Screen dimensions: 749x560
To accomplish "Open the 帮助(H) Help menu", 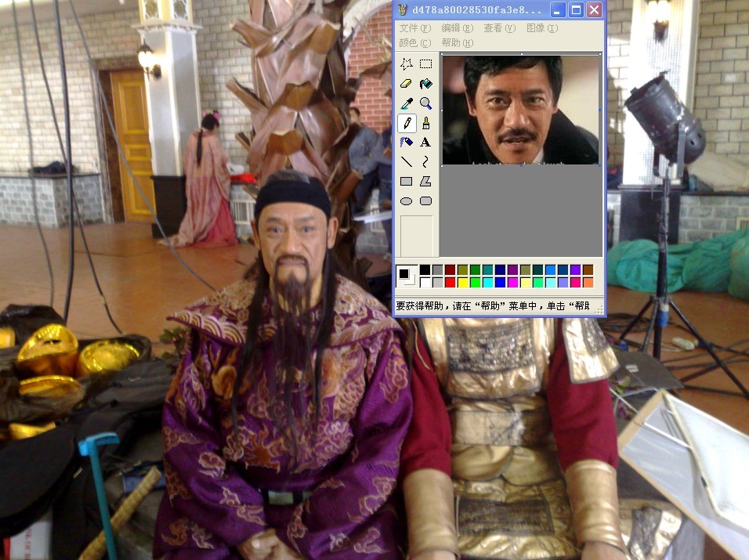I will pyautogui.click(x=457, y=43).
